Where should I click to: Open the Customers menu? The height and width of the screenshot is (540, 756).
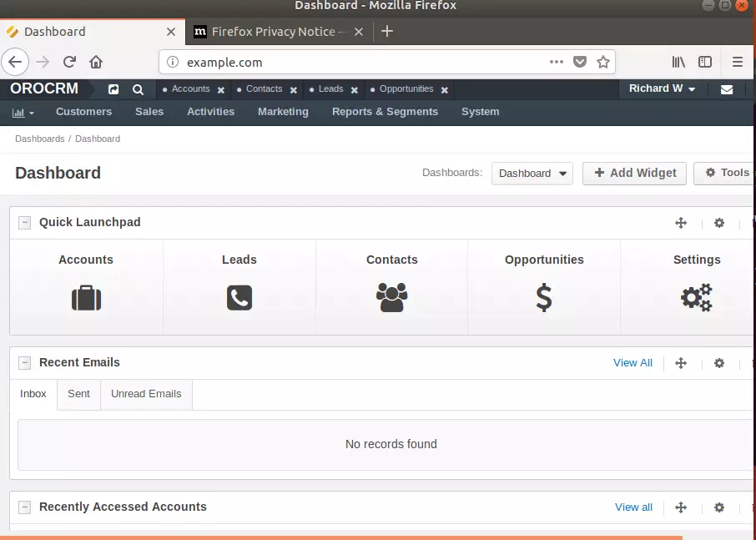(x=84, y=112)
